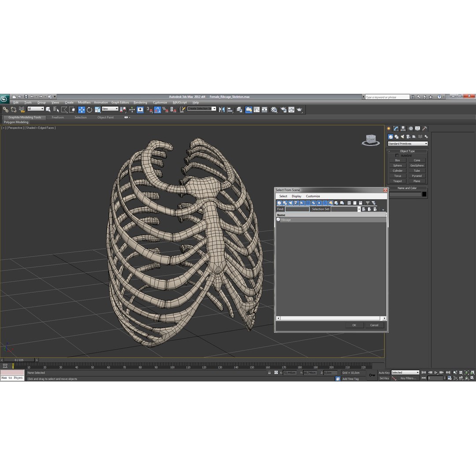Toggle Display Geometry in Select From Scene
476x476 pixels.
click(279, 203)
